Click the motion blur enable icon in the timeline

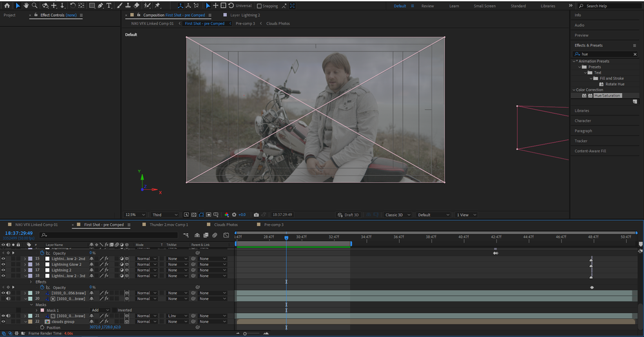pos(215,236)
